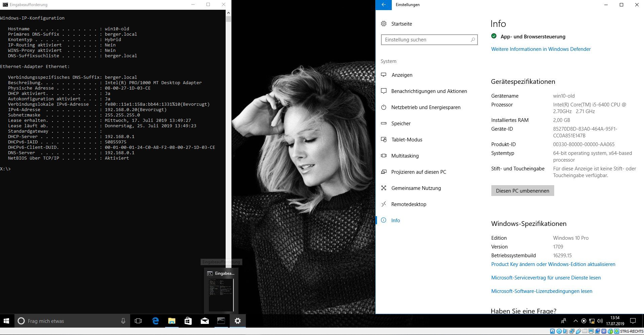Show hidden tray icons with the chevron
Image resolution: width=644 pixels, height=335 pixels.
(x=576, y=321)
